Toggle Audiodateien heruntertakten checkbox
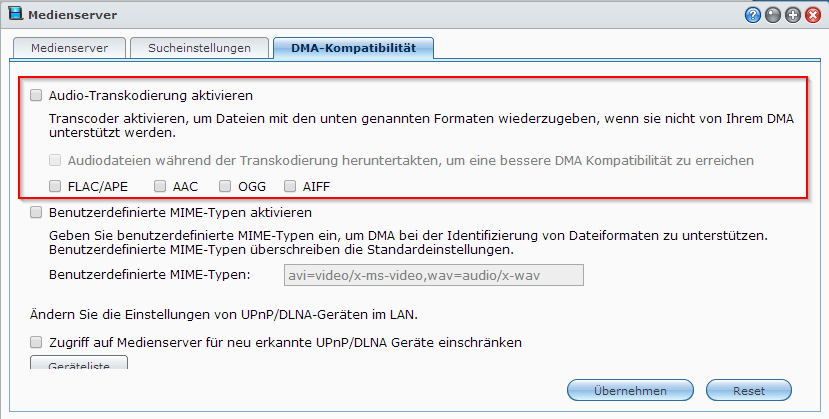The width and height of the screenshot is (829, 419). [56, 160]
